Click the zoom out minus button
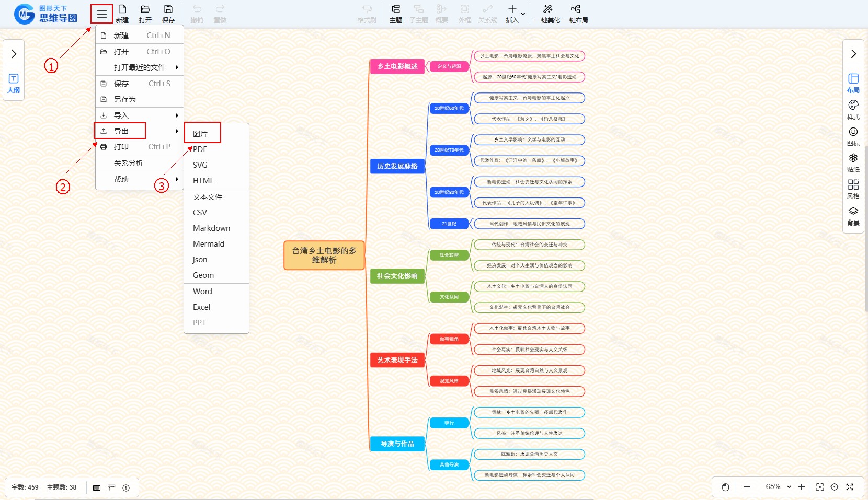Viewport: 868px width, 500px height. coord(747,487)
